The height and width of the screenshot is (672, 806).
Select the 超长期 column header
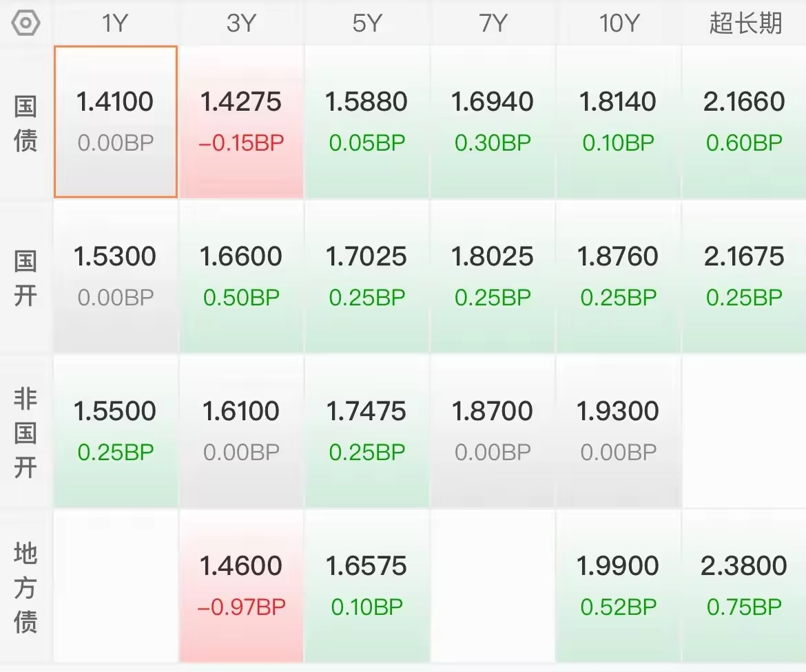point(745,23)
